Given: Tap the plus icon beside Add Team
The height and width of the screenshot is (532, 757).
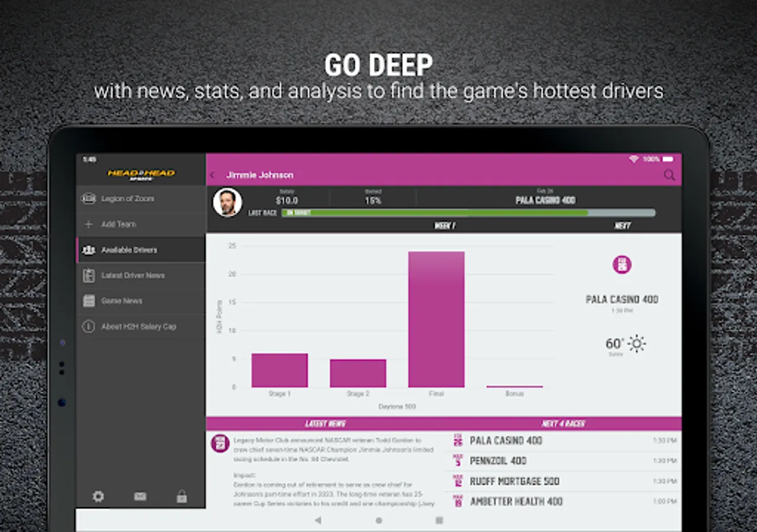Looking at the screenshot, I should coord(89,224).
